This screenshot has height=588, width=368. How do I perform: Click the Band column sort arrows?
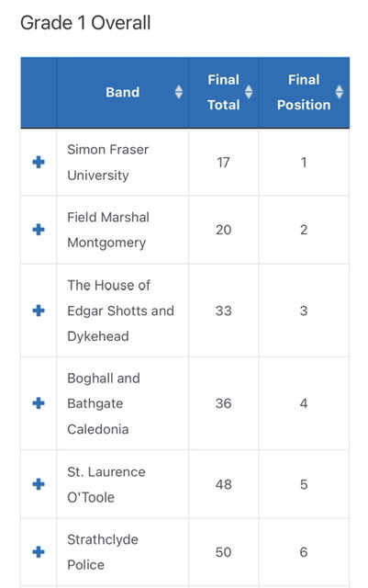179,92
